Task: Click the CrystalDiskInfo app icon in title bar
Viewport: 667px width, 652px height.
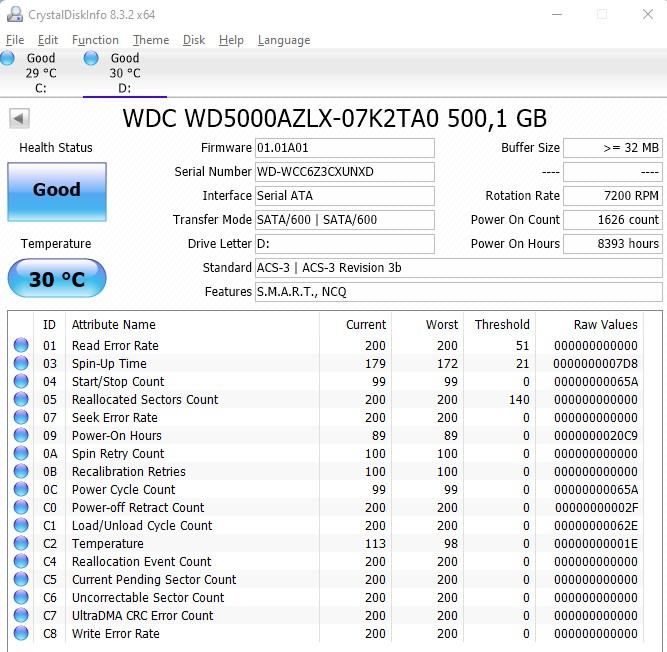Action: coord(13,15)
